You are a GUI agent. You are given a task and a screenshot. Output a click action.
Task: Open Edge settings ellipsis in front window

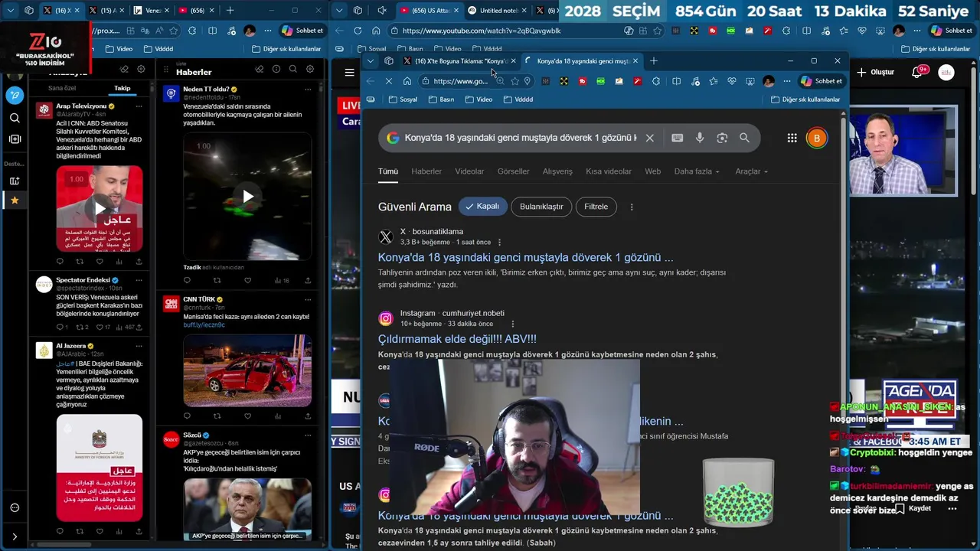pyautogui.click(x=787, y=81)
